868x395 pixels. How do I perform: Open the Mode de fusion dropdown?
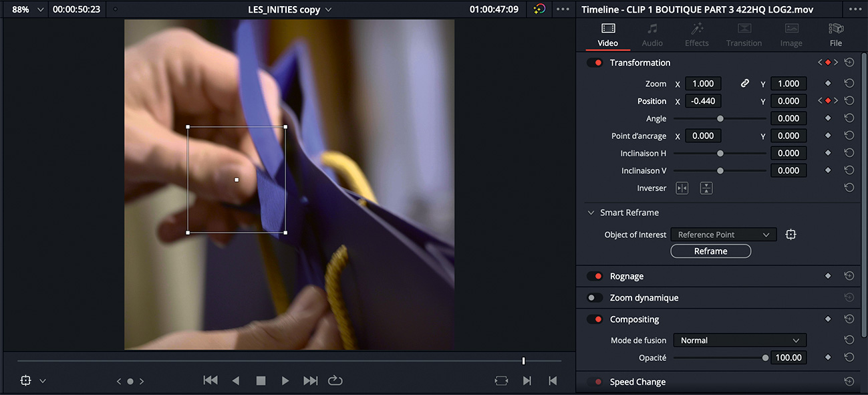click(740, 340)
